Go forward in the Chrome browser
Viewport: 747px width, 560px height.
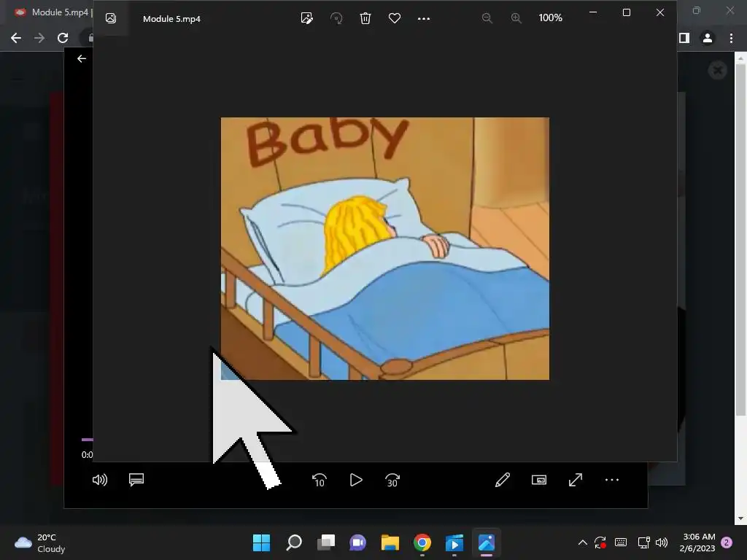tap(39, 38)
